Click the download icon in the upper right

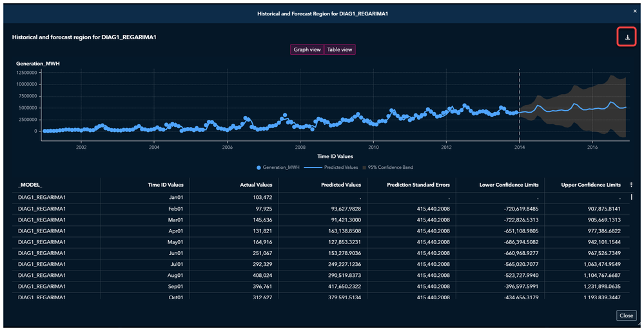[627, 37]
